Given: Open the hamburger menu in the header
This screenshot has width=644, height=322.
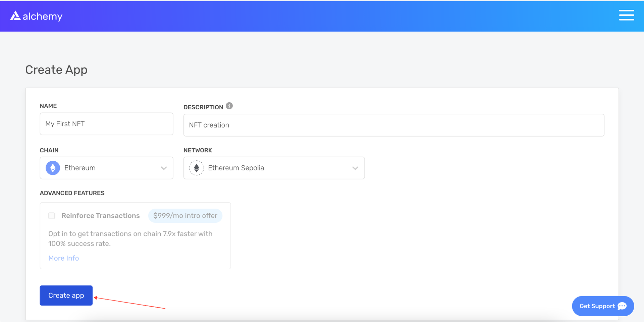Looking at the screenshot, I should point(627,15).
